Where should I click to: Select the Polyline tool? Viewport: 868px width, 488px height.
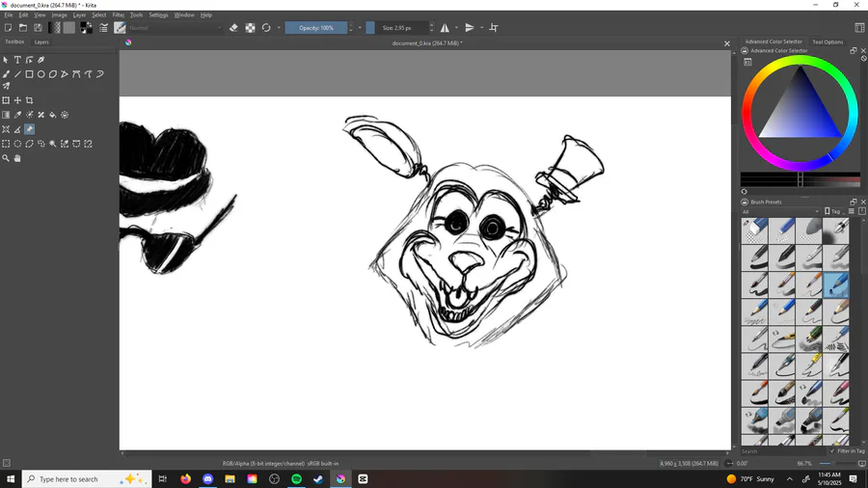pyautogui.click(x=65, y=74)
